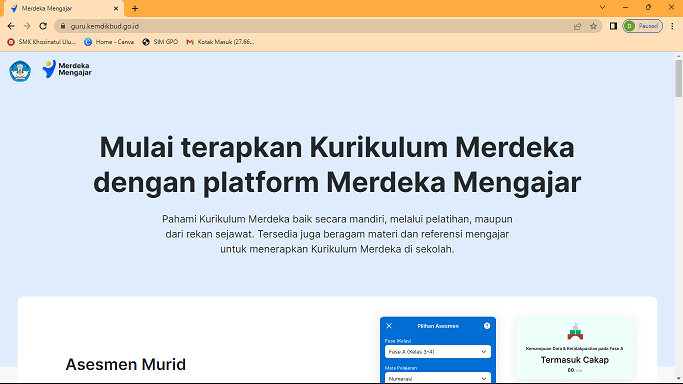
Task: Open SMK Khozinatul Ulum bookmark
Action: [41, 42]
